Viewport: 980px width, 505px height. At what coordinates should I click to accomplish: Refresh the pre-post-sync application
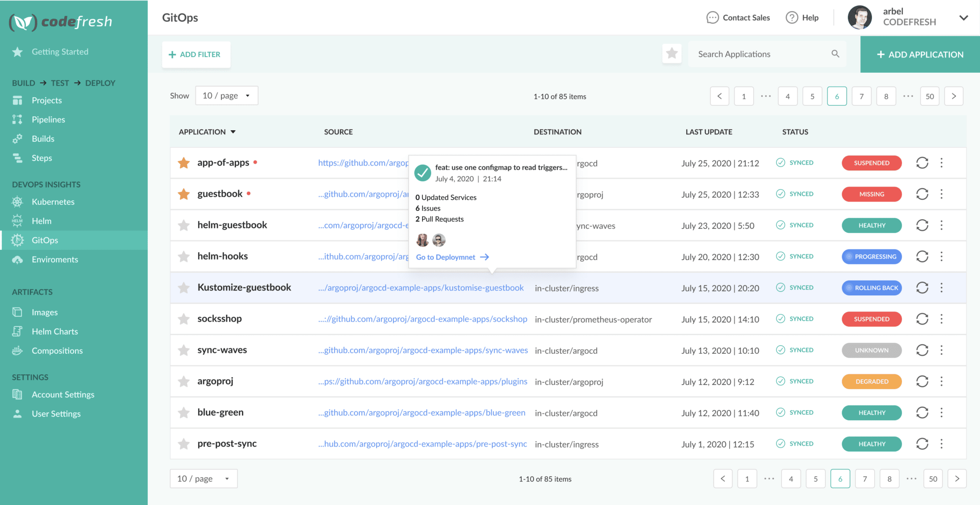tap(922, 444)
